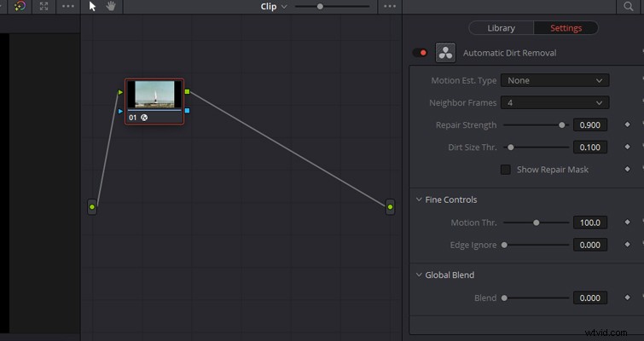The image size is (644, 341).
Task: Click the Repair Strength value field 0.900
Action: tap(590, 125)
